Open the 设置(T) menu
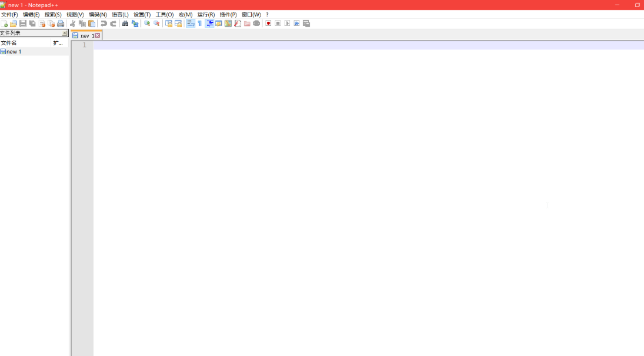 pyautogui.click(x=142, y=14)
